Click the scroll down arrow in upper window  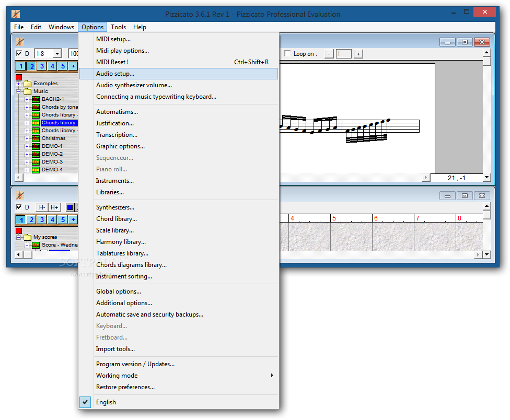[486, 177]
